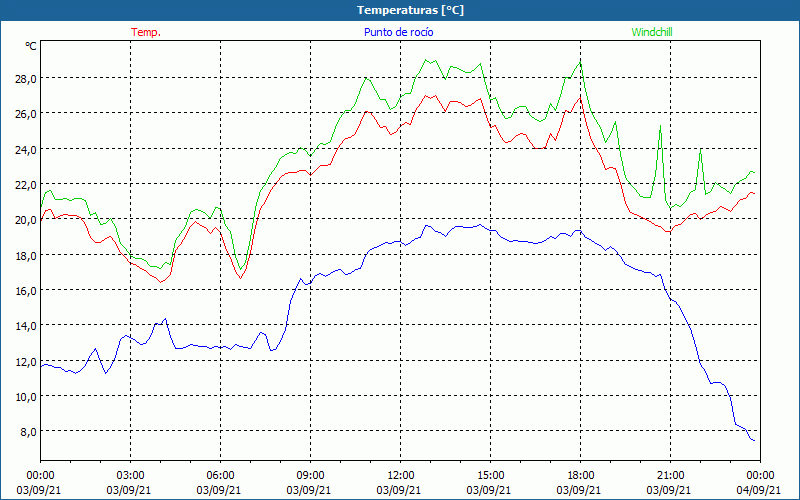Image resolution: width=800 pixels, height=500 pixels.
Task: Click the green 'Windchill' legend label
Action: pyautogui.click(x=652, y=32)
